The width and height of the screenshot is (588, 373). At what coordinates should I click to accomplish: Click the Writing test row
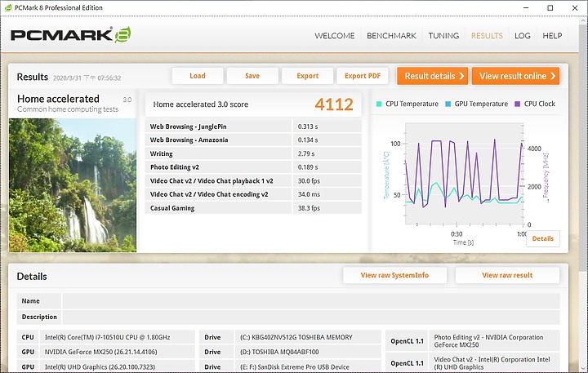click(253, 153)
